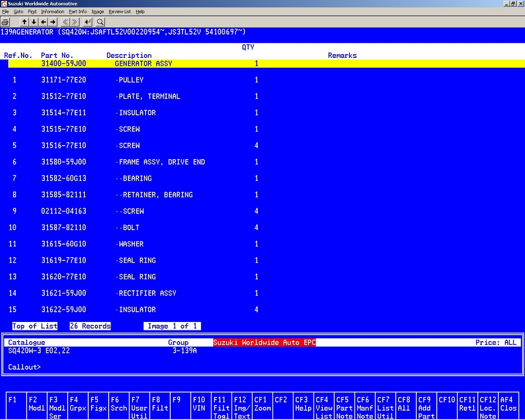Click the F8 Filt filter button
The height and width of the screenshot is (420, 525).
[x=160, y=406]
